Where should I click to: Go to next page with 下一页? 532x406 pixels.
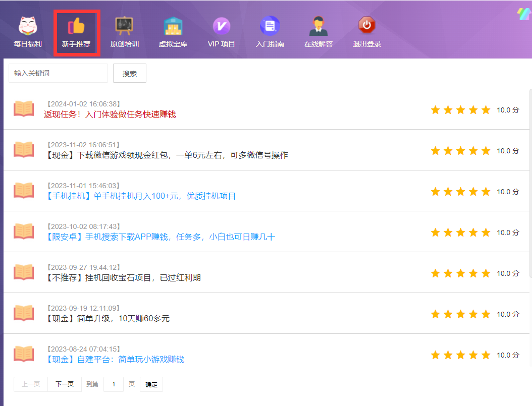65,384
